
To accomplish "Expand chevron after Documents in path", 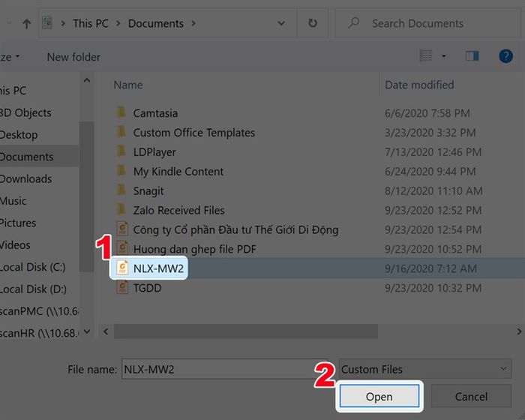I will pos(193,23).
